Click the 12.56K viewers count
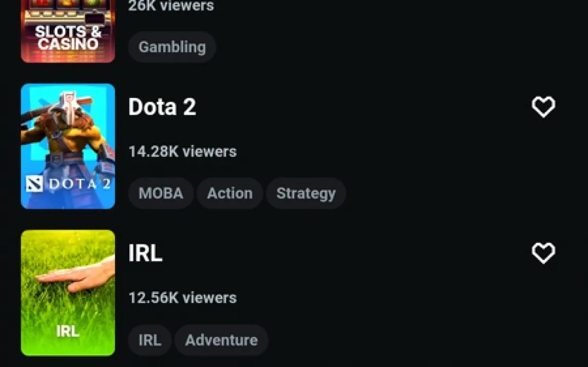This screenshot has width=588, height=367. (183, 298)
